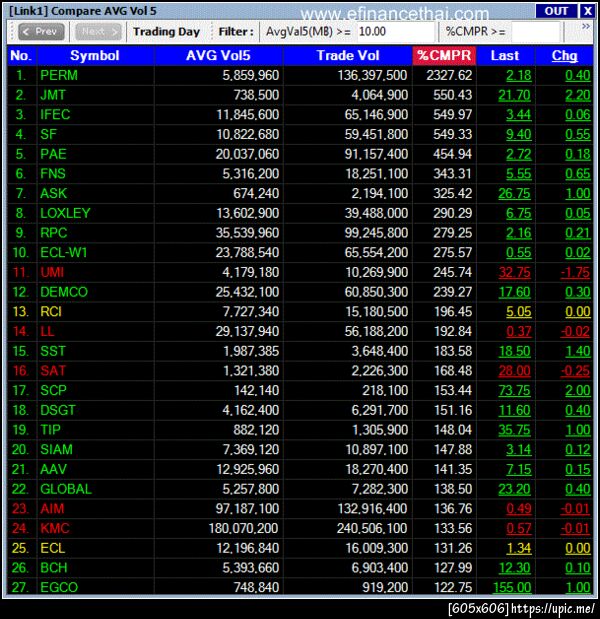Image resolution: width=600 pixels, height=619 pixels.
Task: Click the Chg column header link
Action: tap(564, 56)
